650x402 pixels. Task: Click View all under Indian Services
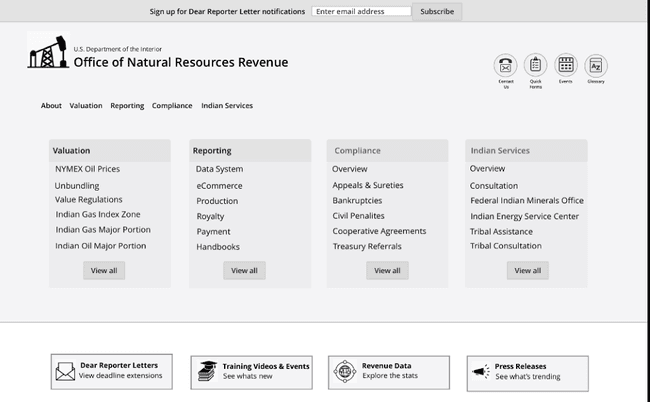pyautogui.click(x=527, y=270)
